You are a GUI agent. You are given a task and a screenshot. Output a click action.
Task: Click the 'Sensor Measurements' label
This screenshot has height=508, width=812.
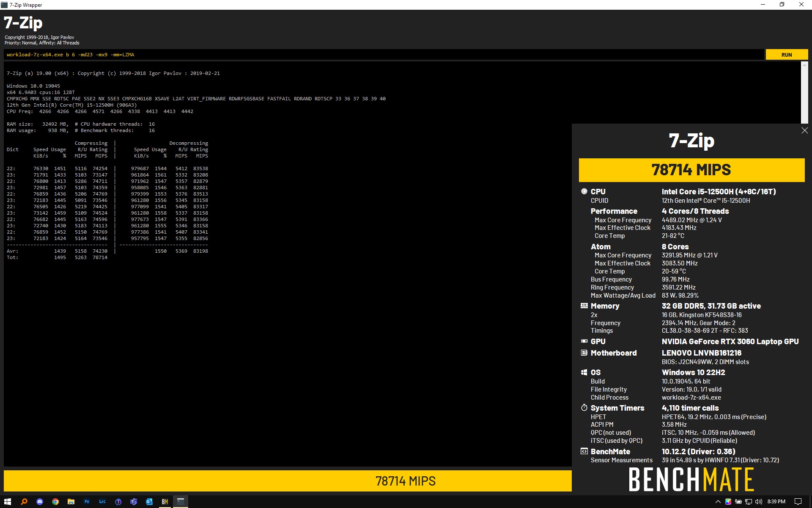(x=622, y=460)
